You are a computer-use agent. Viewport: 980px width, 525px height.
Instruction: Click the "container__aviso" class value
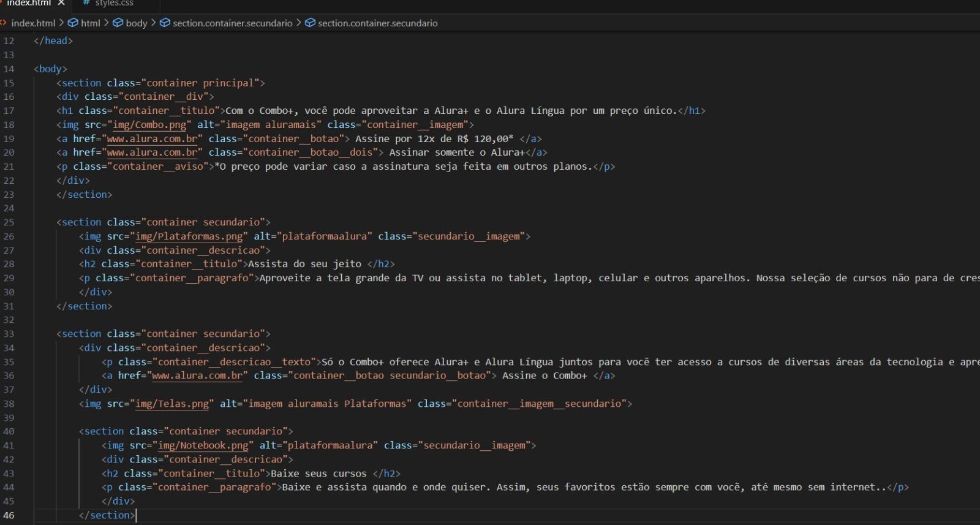click(158, 167)
